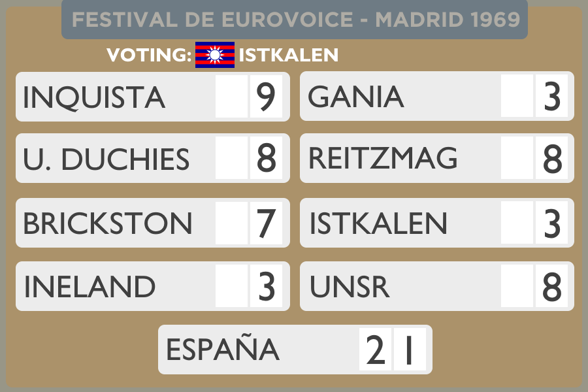Select the BRICKSTON country name
Screen dimensions: 588x392
(108, 223)
